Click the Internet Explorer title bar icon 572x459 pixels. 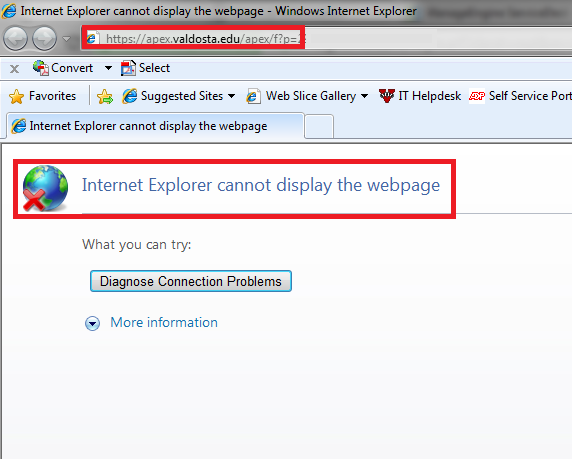pyautogui.click(x=9, y=11)
